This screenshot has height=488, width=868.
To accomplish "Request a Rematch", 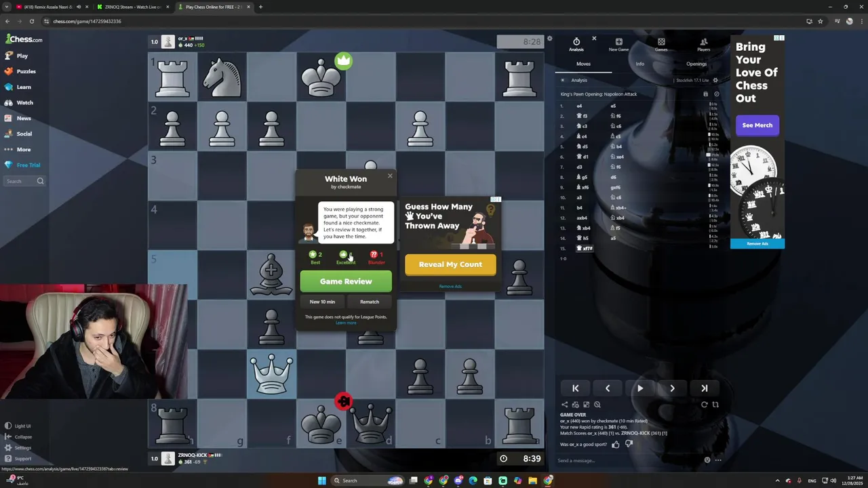I will 370,302.
